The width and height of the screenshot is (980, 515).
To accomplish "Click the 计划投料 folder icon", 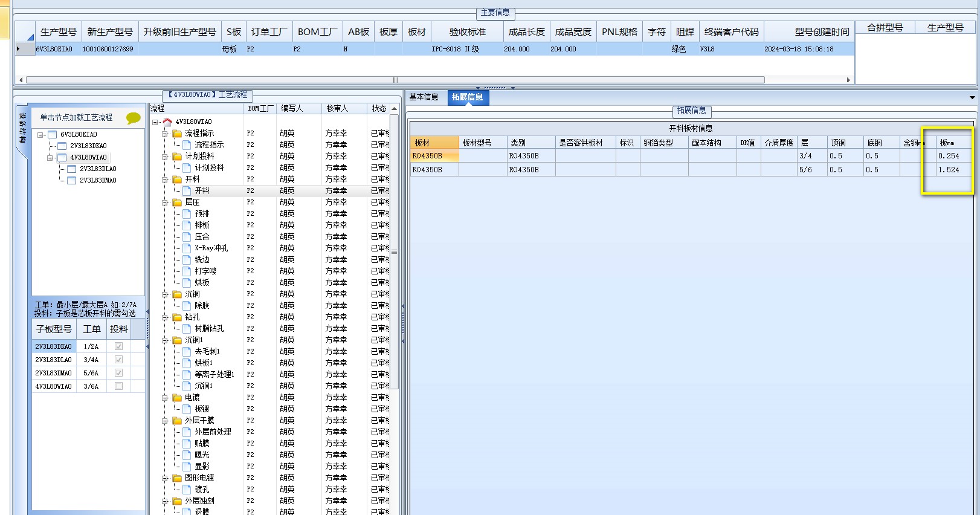I will (177, 156).
